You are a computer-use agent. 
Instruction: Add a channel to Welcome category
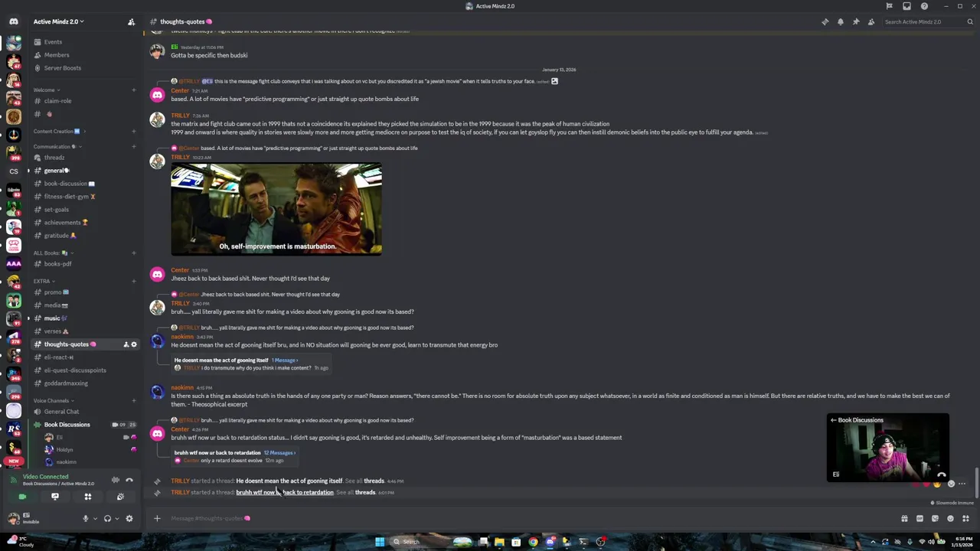pyautogui.click(x=133, y=90)
